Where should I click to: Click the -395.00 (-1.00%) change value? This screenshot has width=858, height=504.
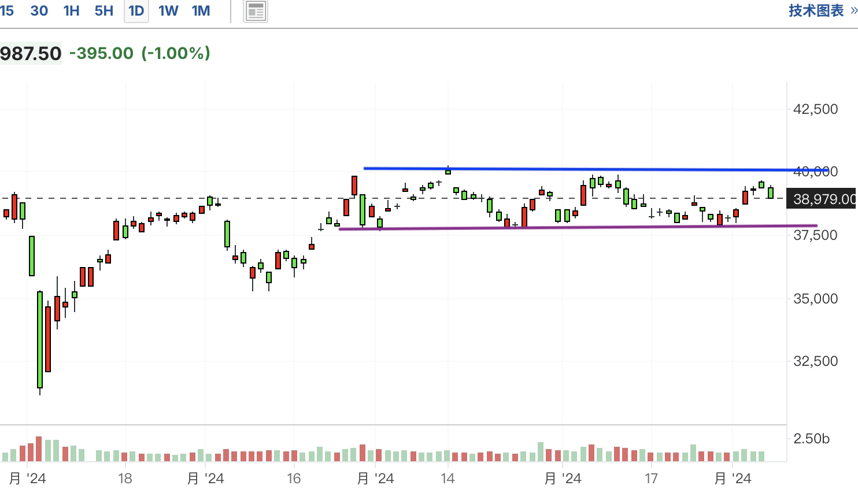pyautogui.click(x=140, y=53)
